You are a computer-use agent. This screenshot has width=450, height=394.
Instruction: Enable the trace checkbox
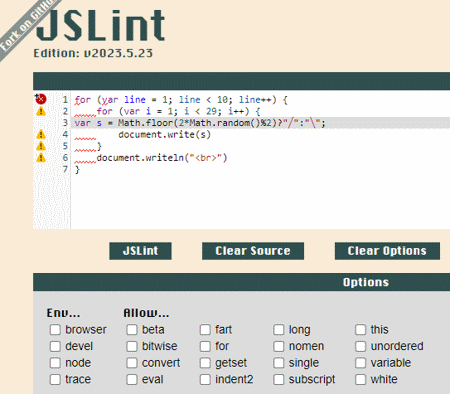click(x=55, y=379)
